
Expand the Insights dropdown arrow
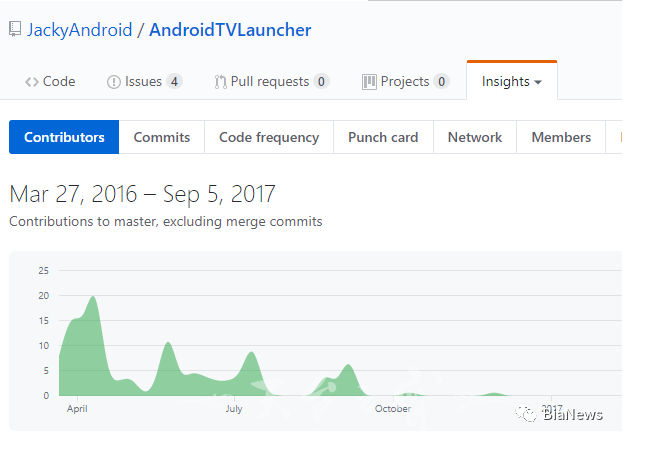click(x=538, y=82)
